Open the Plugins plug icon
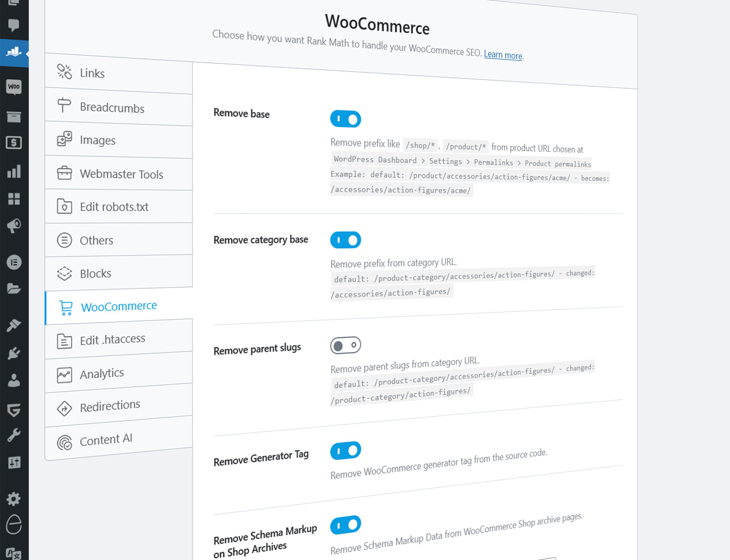 [14, 353]
